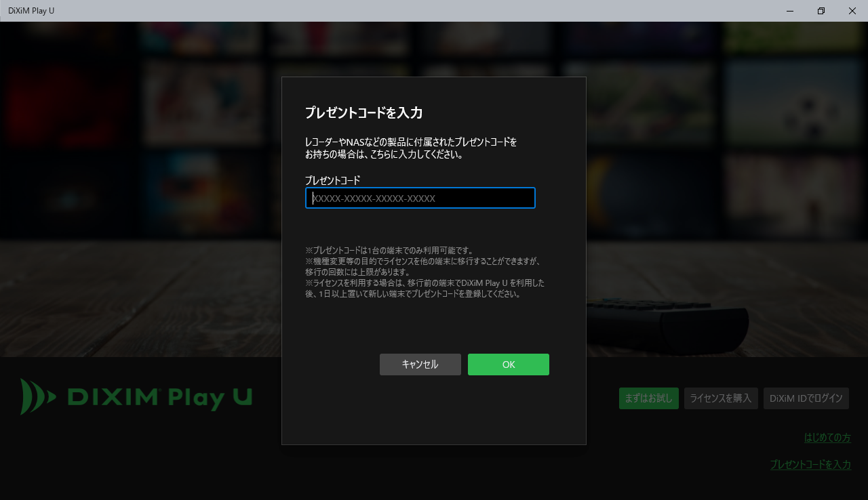
Task: Close the DiXiM Play U window
Action: [852, 11]
